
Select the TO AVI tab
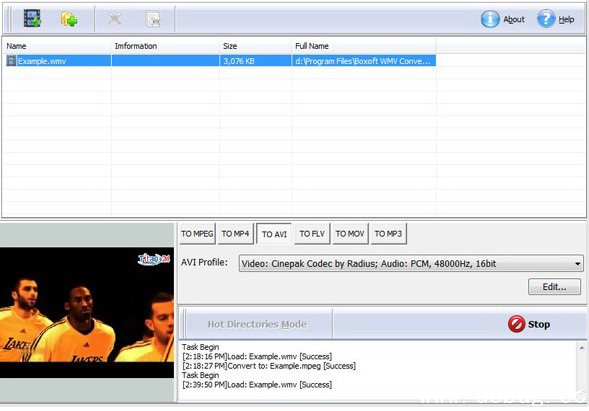click(274, 234)
